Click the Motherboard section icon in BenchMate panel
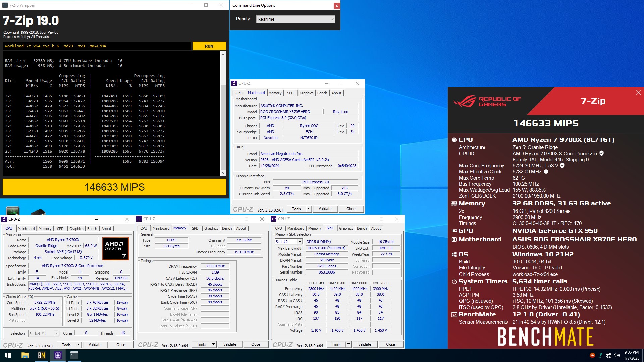Viewport: 644px width, 362px height. coord(454,240)
